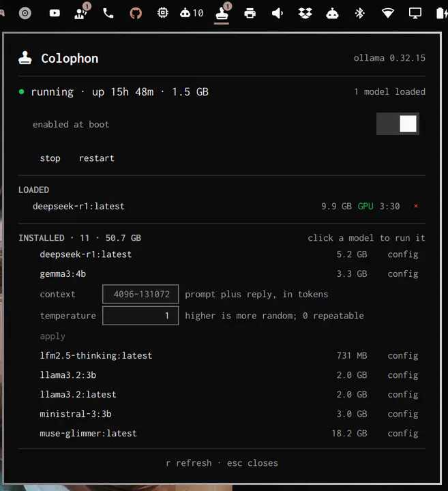Screen dimensions: 448x491
Task: Open the robot tray icon showing 10
Action: click(x=192, y=13)
